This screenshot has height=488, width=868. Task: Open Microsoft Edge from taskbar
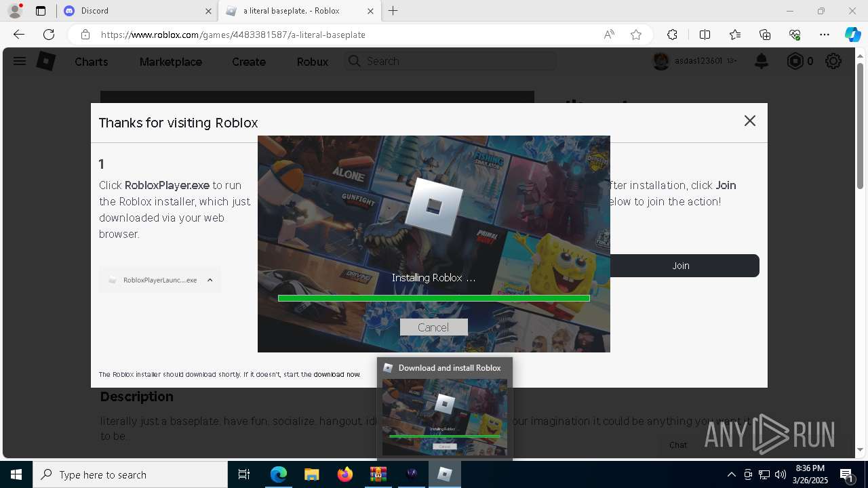tap(279, 474)
